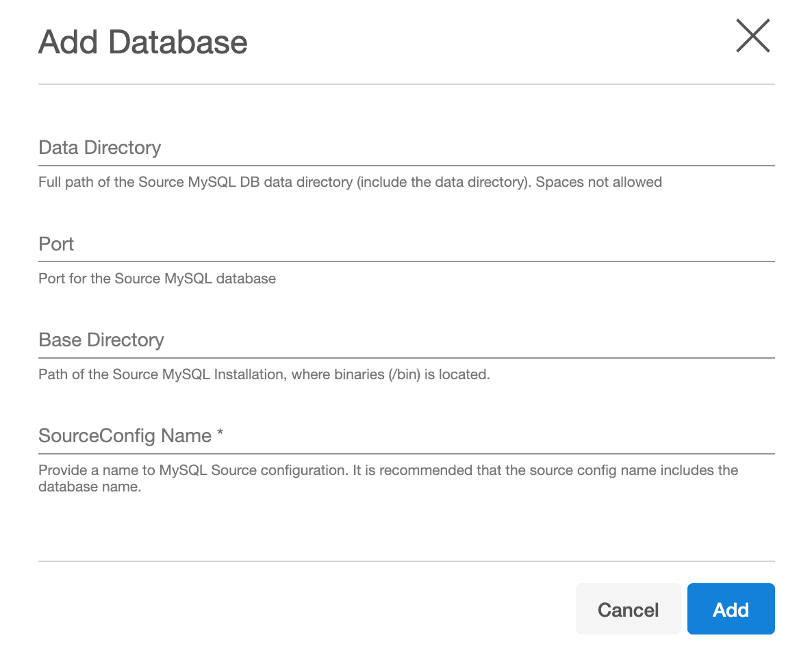Click the Port field description text
The image size is (812, 653).
pyautogui.click(x=157, y=279)
